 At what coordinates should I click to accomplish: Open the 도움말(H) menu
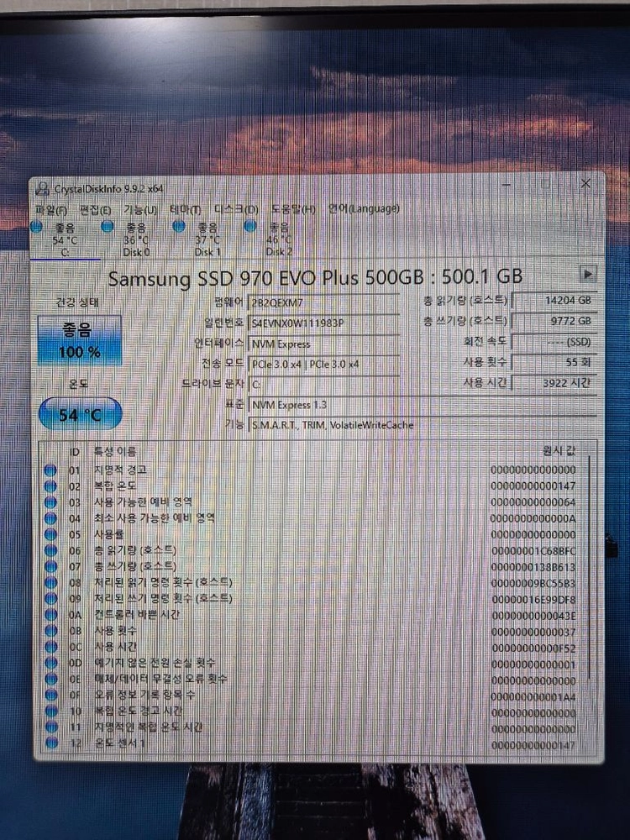click(x=293, y=209)
